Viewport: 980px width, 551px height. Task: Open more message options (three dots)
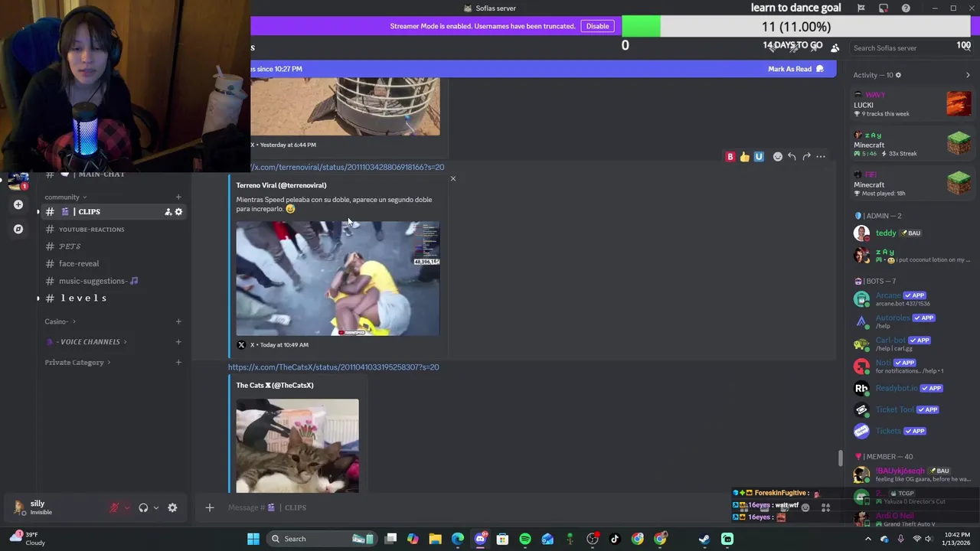coord(821,157)
